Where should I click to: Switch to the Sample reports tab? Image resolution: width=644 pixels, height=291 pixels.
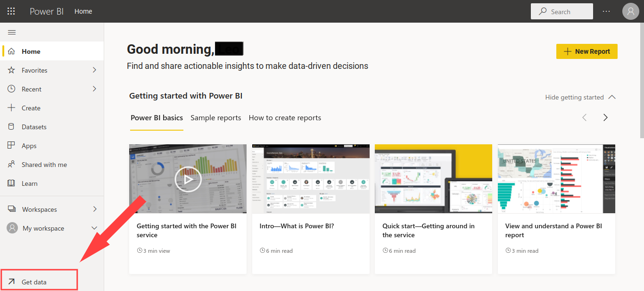point(215,117)
